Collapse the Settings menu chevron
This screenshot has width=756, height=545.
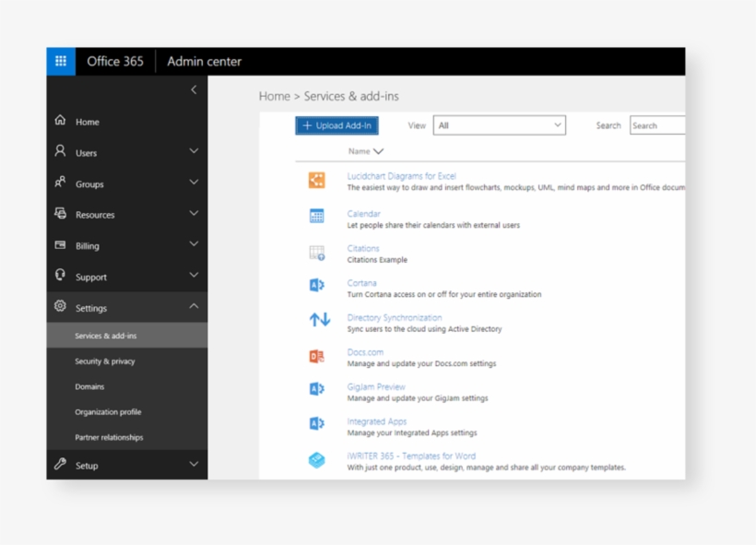[194, 306]
